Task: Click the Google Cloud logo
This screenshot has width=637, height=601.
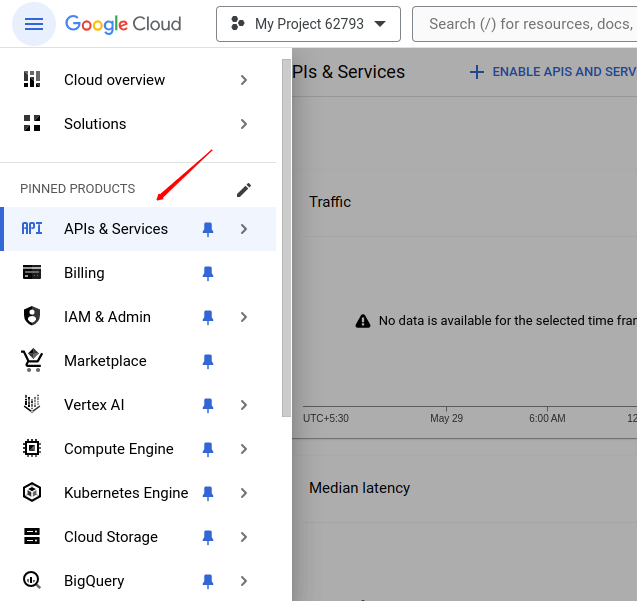Action: pyautogui.click(x=123, y=24)
